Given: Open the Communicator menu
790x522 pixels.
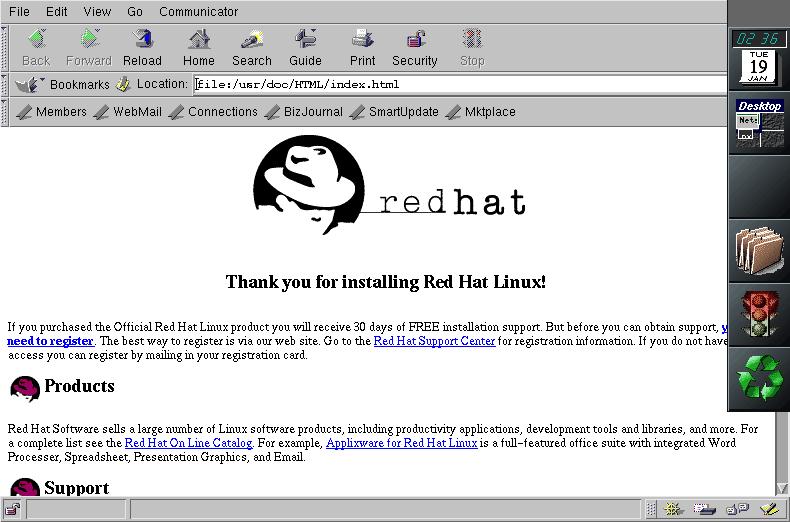Looking at the screenshot, I should click(x=199, y=11).
